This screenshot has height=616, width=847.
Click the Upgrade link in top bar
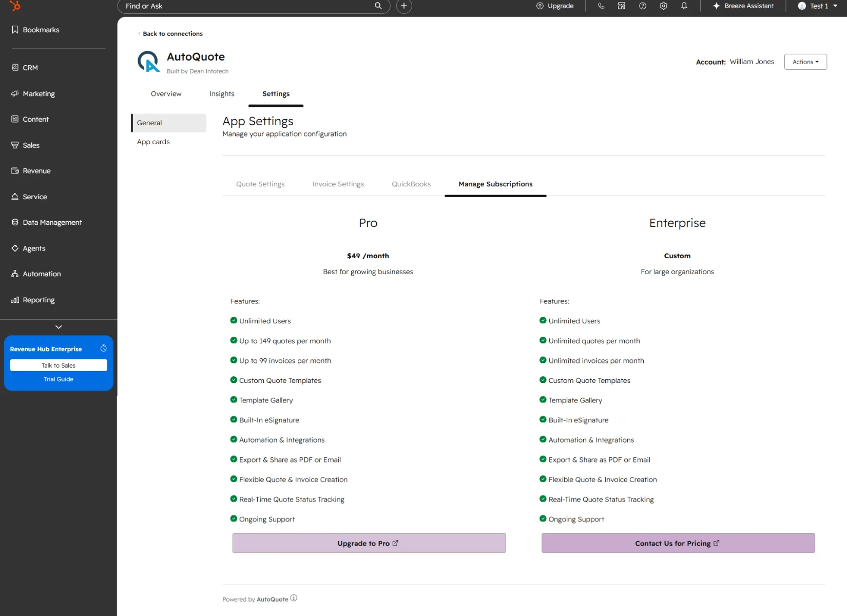561,6
